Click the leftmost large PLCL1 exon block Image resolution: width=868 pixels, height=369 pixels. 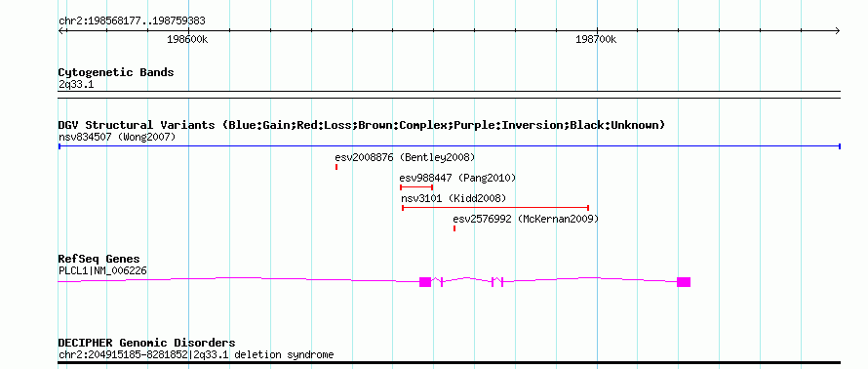tap(425, 282)
